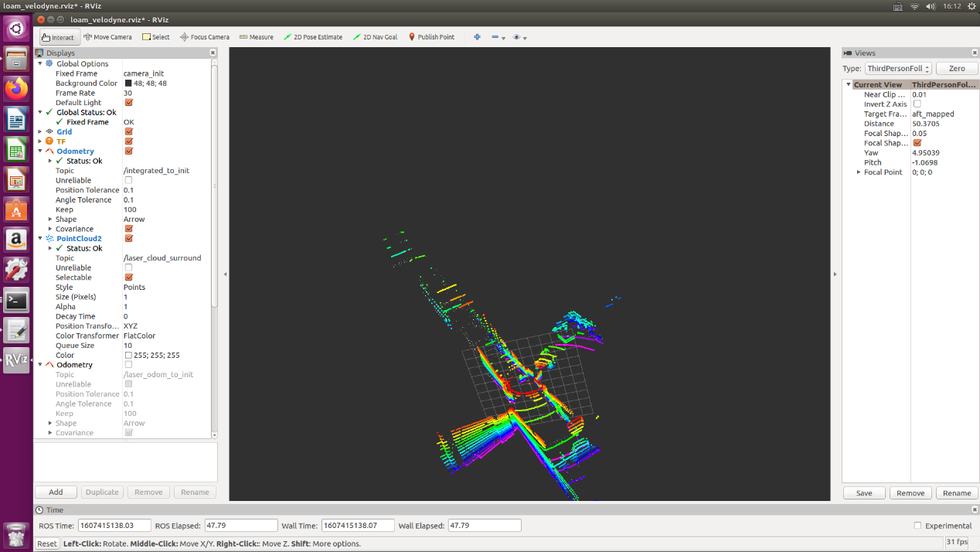The image size is (980, 552).
Task: Click the Style value Points
Action: (x=134, y=288)
